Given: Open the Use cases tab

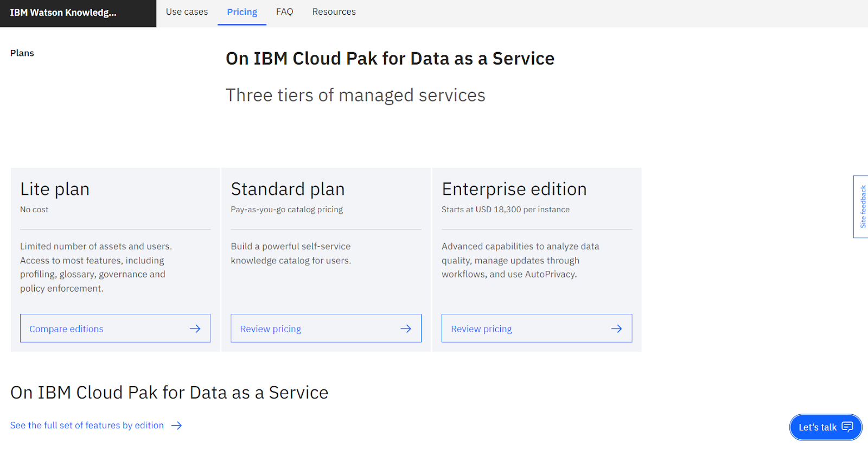Looking at the screenshot, I should 187,12.
